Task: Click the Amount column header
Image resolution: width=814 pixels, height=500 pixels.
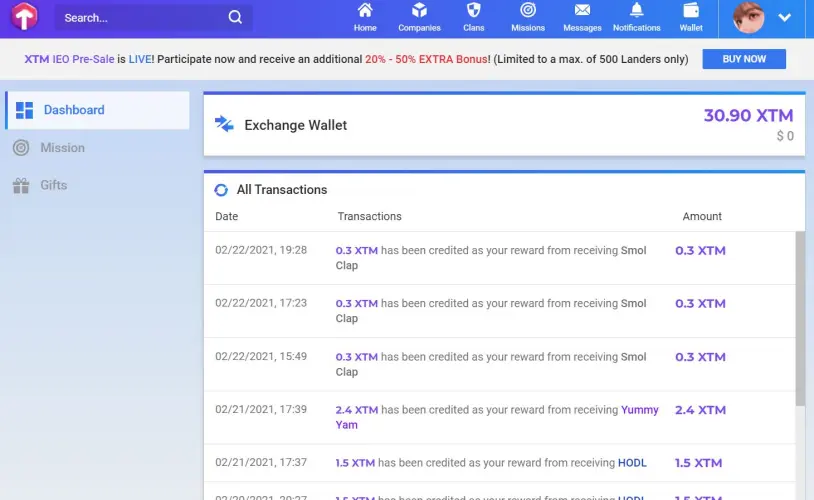Action: tap(702, 217)
